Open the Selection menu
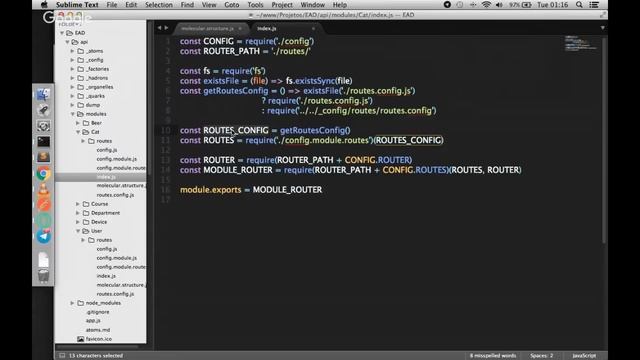 click(x=159, y=5)
